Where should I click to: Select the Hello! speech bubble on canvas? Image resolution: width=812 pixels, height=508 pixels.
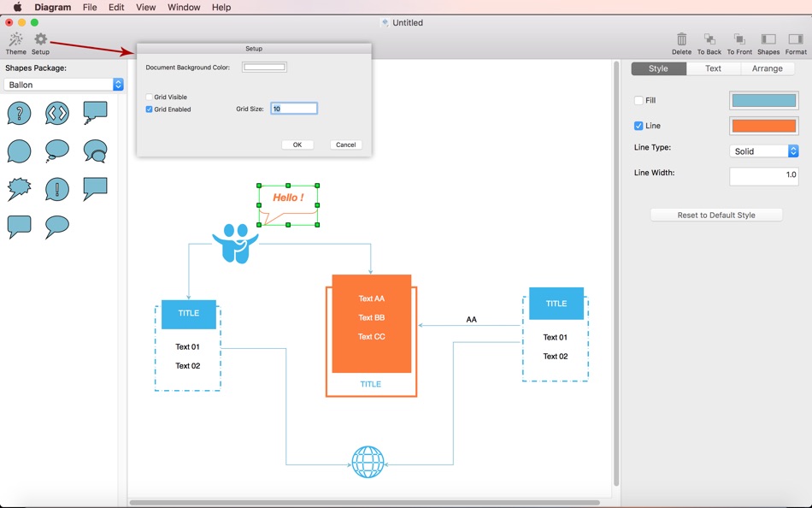coord(288,205)
